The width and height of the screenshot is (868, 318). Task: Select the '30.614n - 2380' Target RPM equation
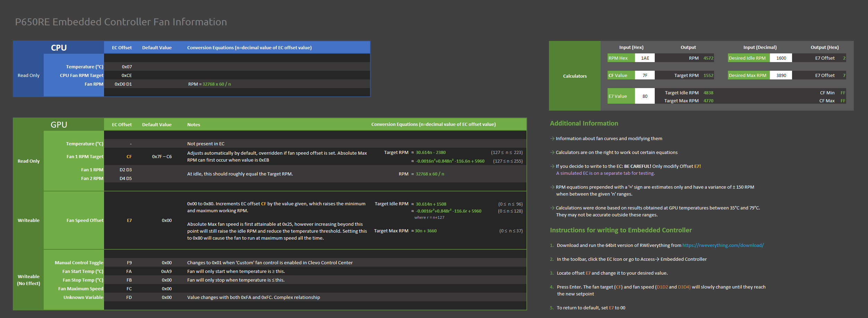(431, 152)
